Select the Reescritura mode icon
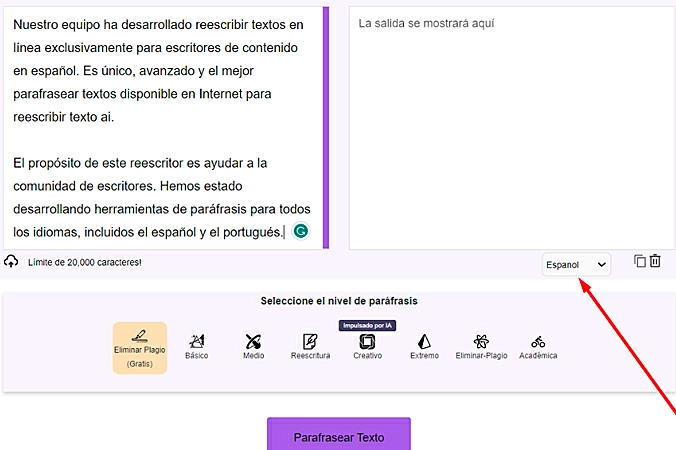 (310, 346)
